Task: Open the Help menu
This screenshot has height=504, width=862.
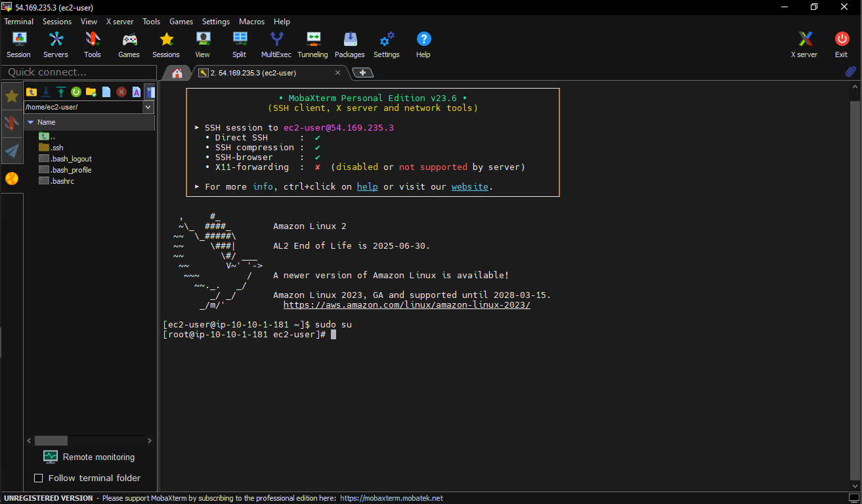Action: point(282,22)
